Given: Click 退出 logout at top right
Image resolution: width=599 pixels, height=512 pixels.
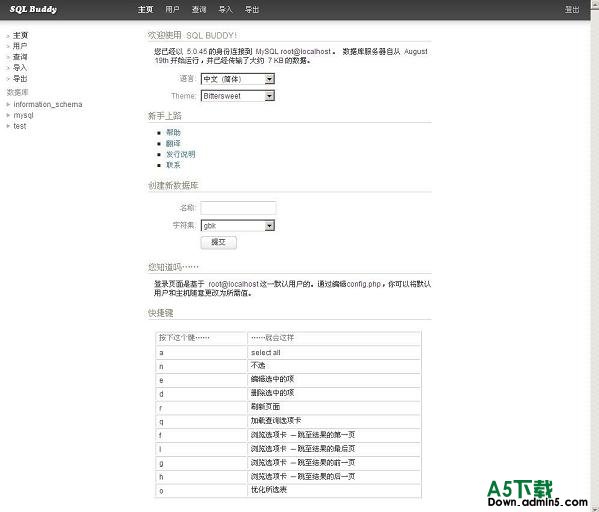Looking at the screenshot, I should 572,10.
